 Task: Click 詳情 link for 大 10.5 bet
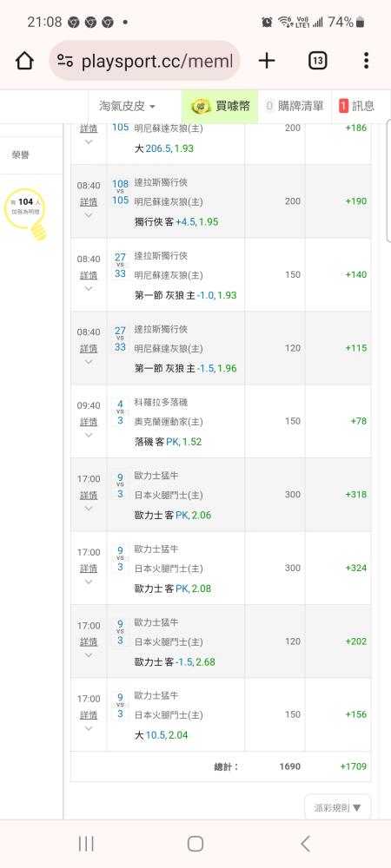[x=89, y=715]
